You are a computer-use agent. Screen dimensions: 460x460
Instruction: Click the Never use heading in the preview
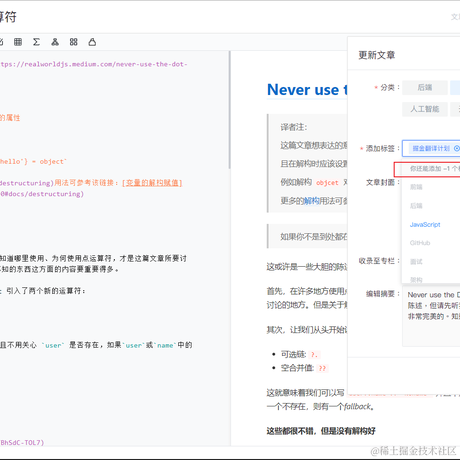[x=307, y=90]
